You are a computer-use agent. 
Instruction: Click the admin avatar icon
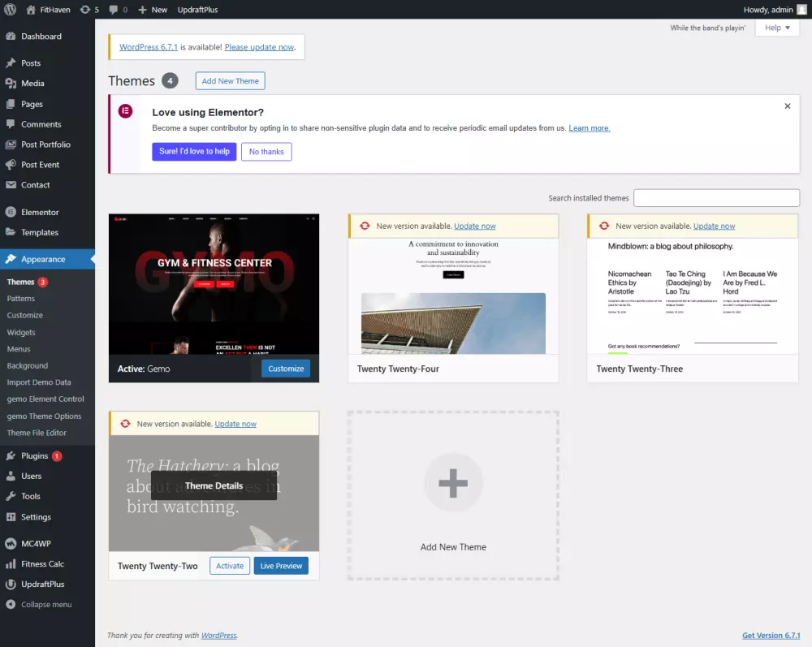pyautogui.click(x=801, y=9)
